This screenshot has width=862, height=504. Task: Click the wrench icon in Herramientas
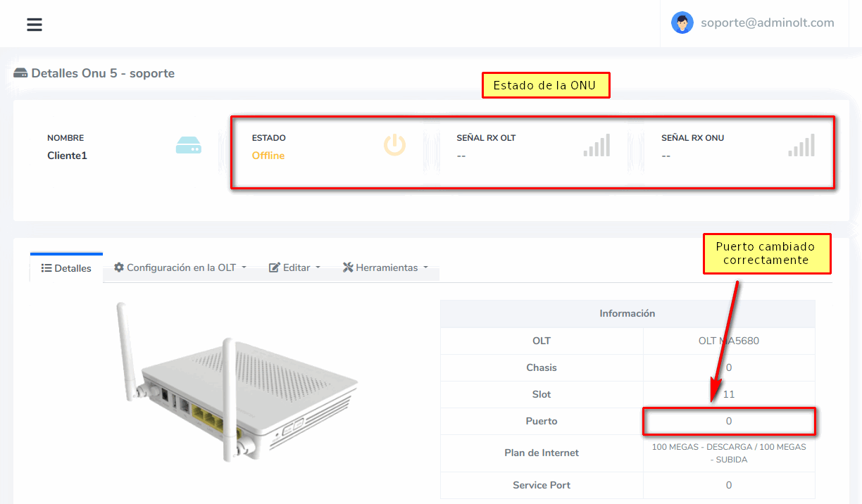[348, 267]
